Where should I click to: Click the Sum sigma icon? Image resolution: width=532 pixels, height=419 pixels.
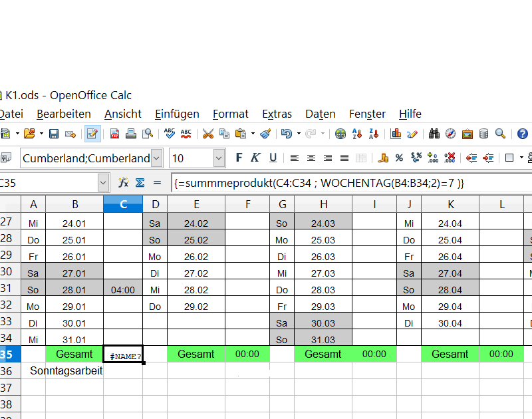pos(140,182)
